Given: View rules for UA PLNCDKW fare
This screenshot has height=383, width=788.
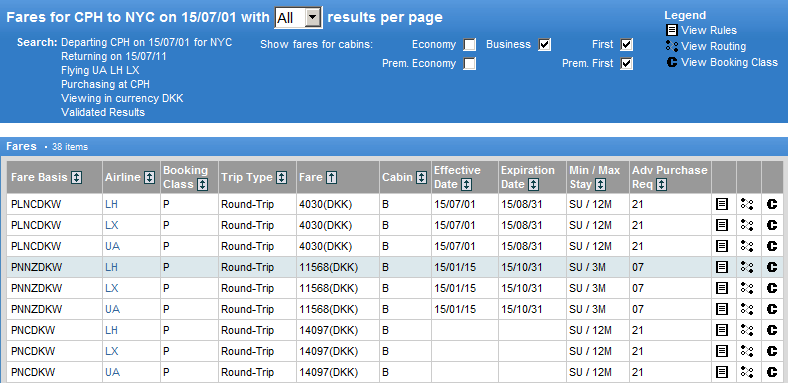Looking at the screenshot, I should tap(722, 246).
